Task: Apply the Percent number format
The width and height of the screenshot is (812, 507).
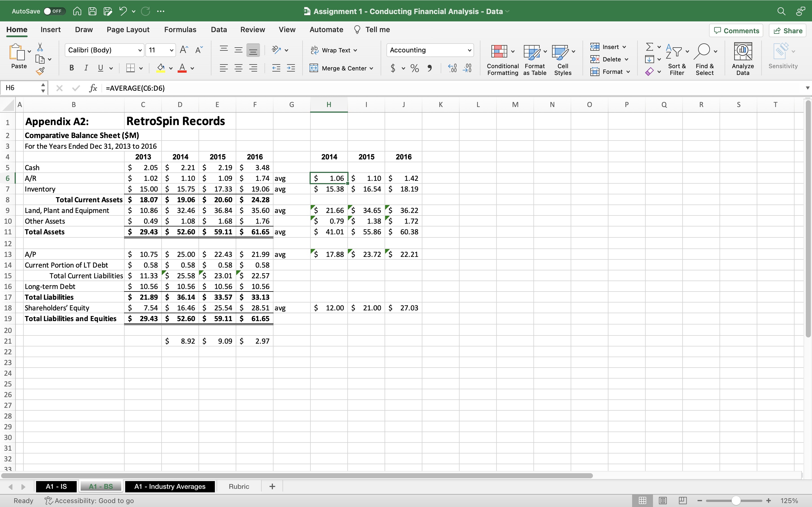Action: tap(414, 68)
